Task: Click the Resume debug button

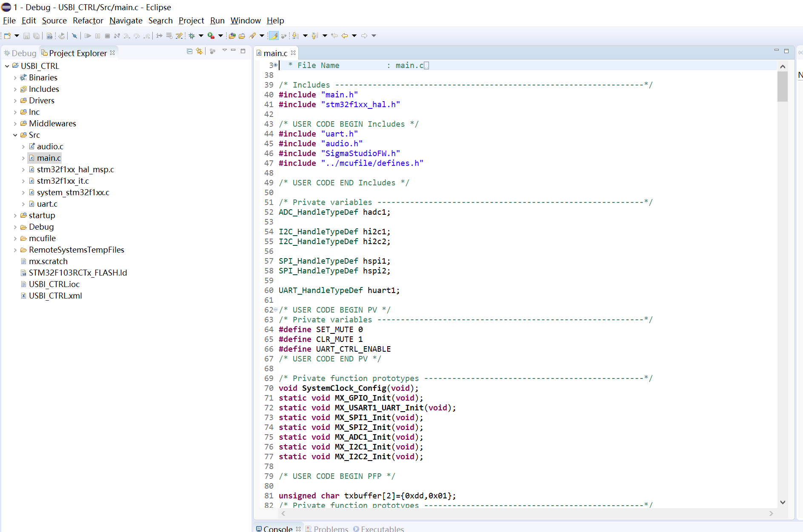Action: tap(88, 36)
